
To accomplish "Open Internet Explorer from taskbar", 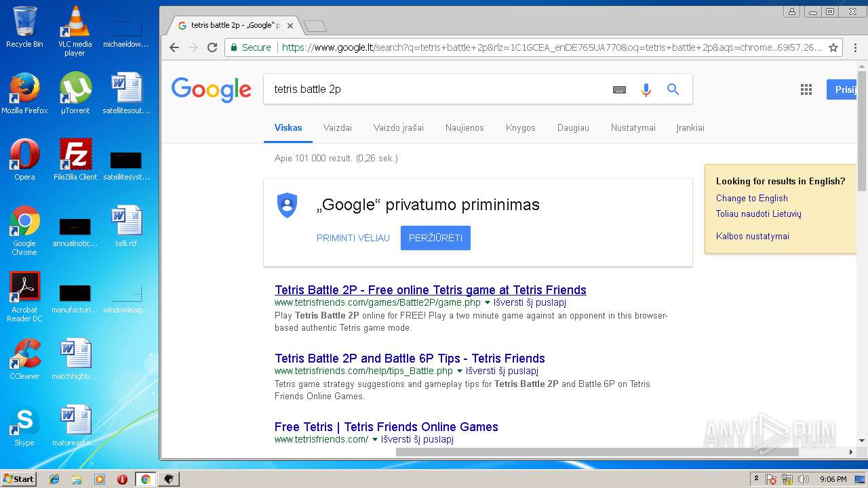I will click(54, 479).
